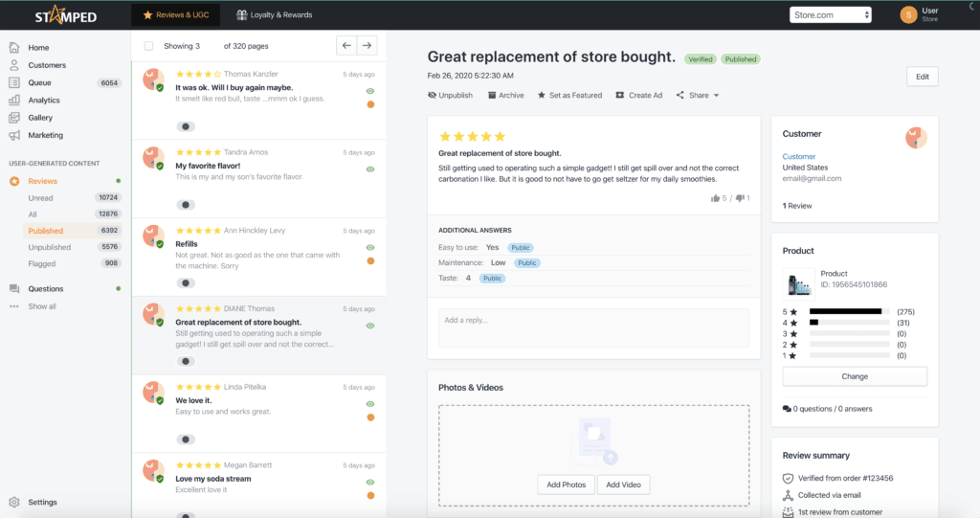Image resolution: width=980 pixels, height=518 pixels.
Task: Open the Gallery sidebar icon
Action: click(x=14, y=118)
